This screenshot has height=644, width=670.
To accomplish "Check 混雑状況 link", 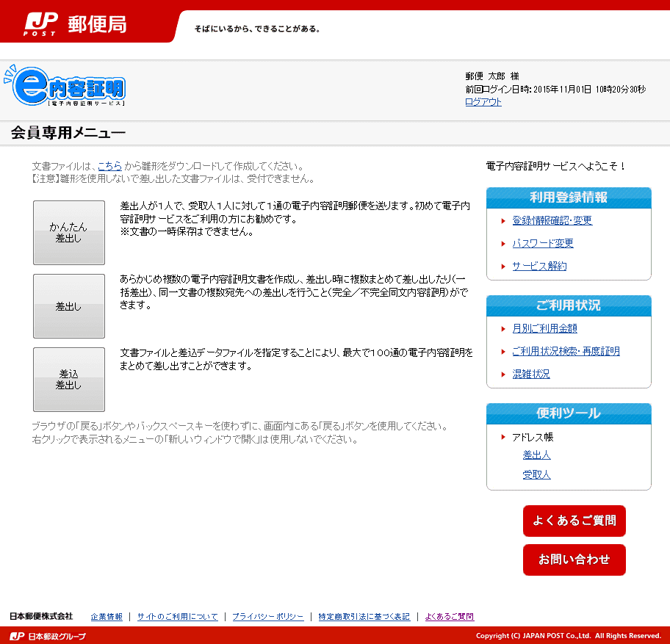I will pos(530,375).
